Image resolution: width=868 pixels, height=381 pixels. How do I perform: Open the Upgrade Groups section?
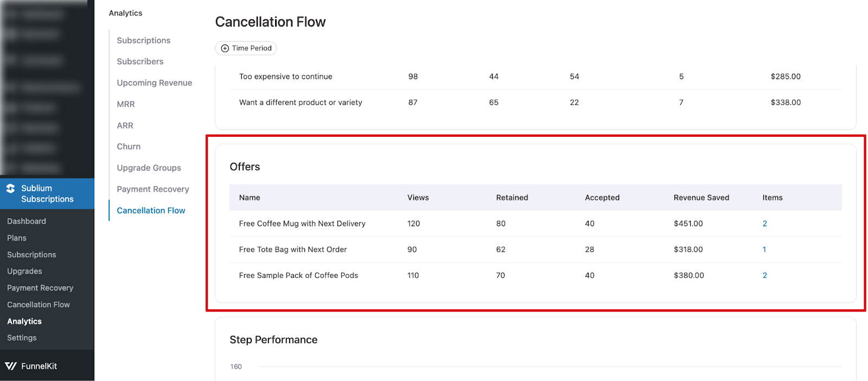(x=149, y=168)
